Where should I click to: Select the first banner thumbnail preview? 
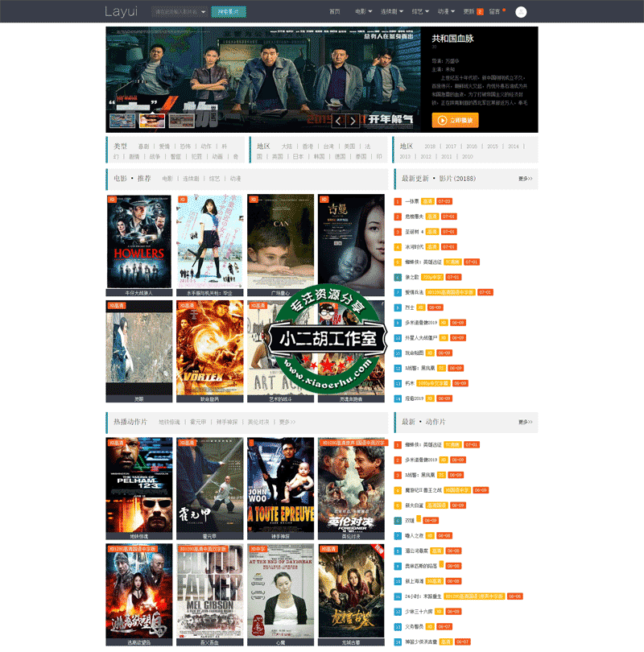(122, 121)
